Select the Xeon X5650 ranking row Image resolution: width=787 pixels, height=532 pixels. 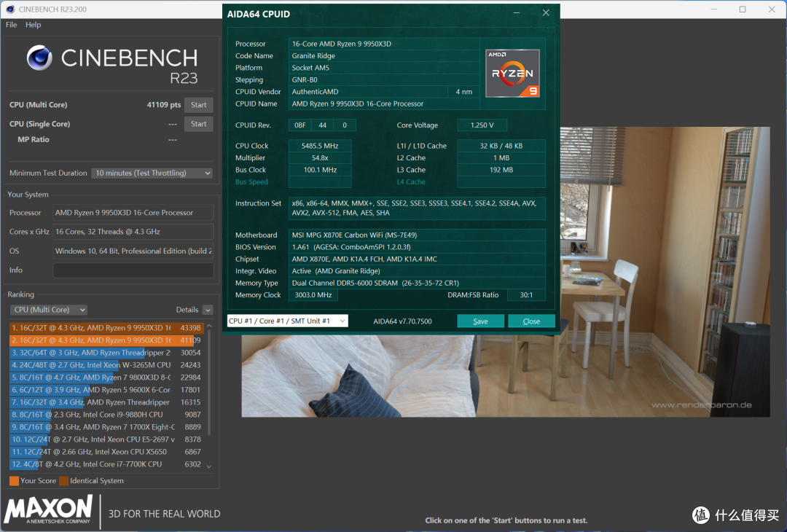pyautogui.click(x=106, y=452)
